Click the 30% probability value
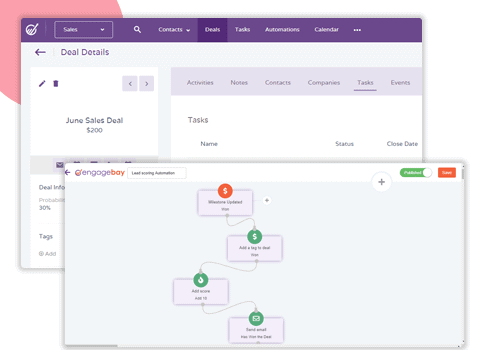The width and height of the screenshot is (487, 364). [45, 208]
